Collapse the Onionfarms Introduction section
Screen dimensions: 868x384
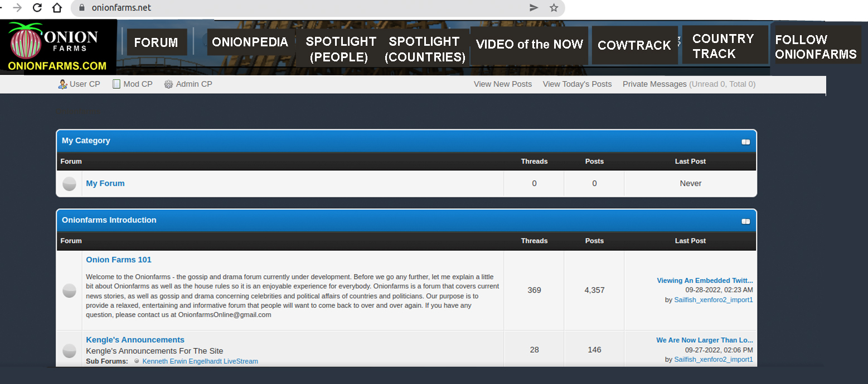pos(745,221)
